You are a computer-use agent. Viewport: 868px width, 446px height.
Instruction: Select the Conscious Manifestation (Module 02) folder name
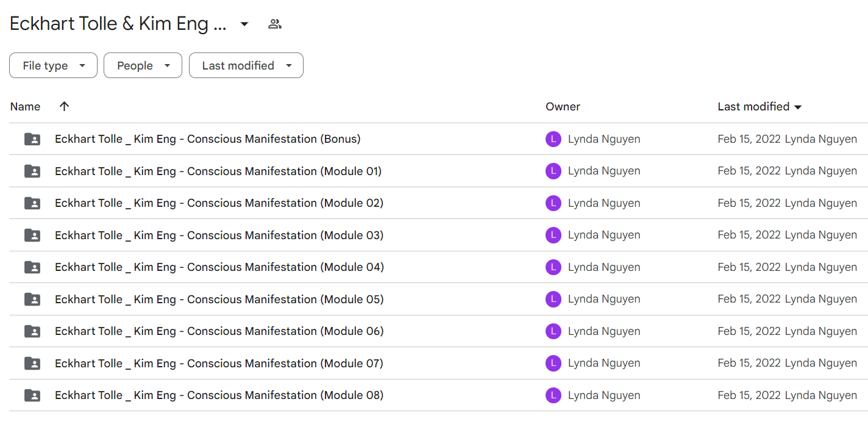coord(219,203)
